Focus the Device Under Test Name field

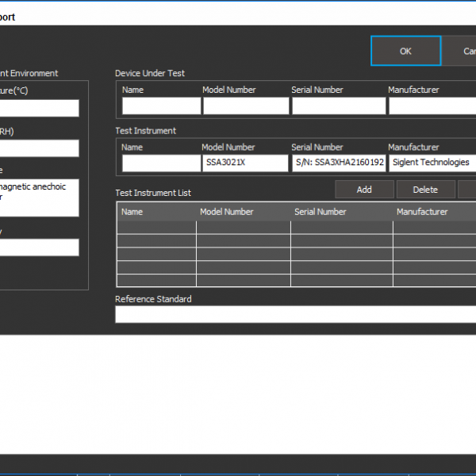pos(161,106)
